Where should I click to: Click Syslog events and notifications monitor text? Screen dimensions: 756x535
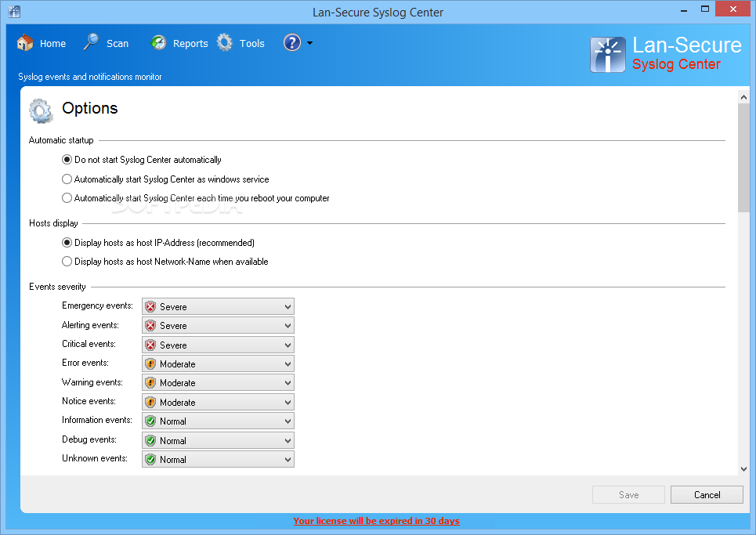[89, 77]
